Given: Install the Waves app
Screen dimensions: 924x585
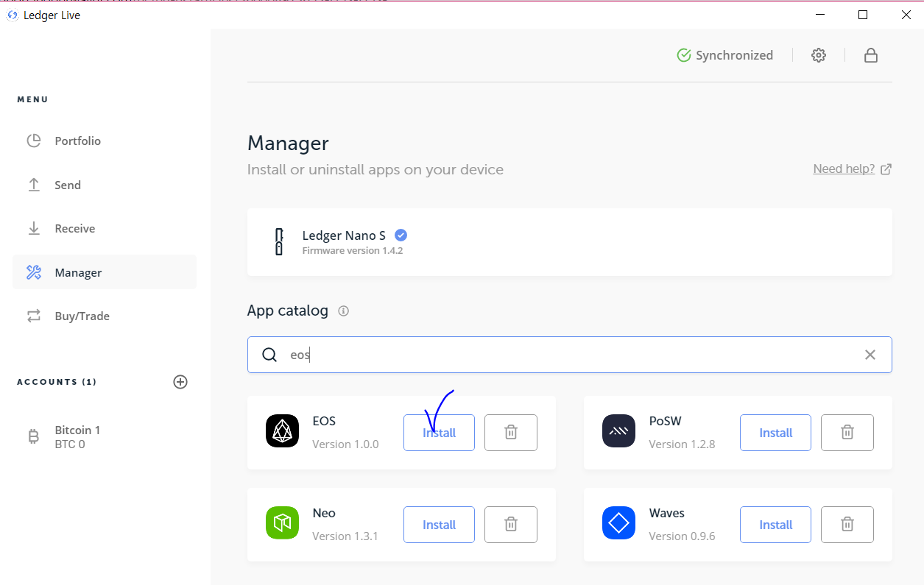Looking at the screenshot, I should coord(775,525).
